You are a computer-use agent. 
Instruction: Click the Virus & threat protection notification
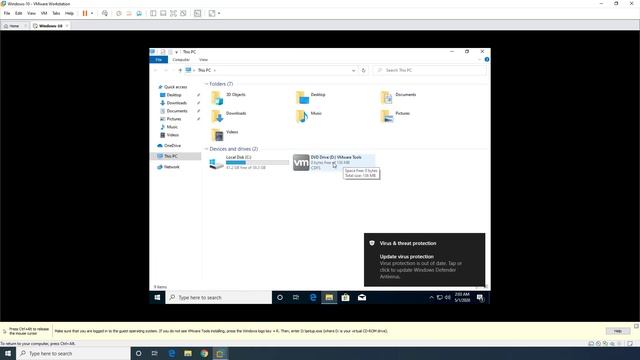point(424,260)
